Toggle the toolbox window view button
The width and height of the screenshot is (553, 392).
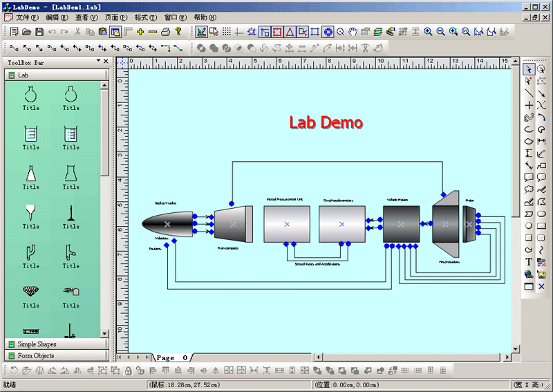[x=115, y=32]
